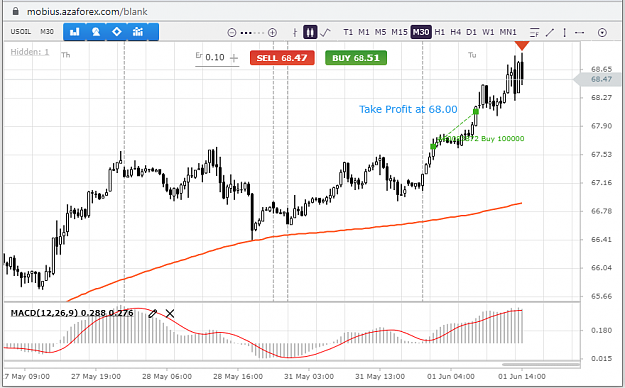Click the BUY 68.51 button
Screen dimensions: 625x388
(356, 58)
